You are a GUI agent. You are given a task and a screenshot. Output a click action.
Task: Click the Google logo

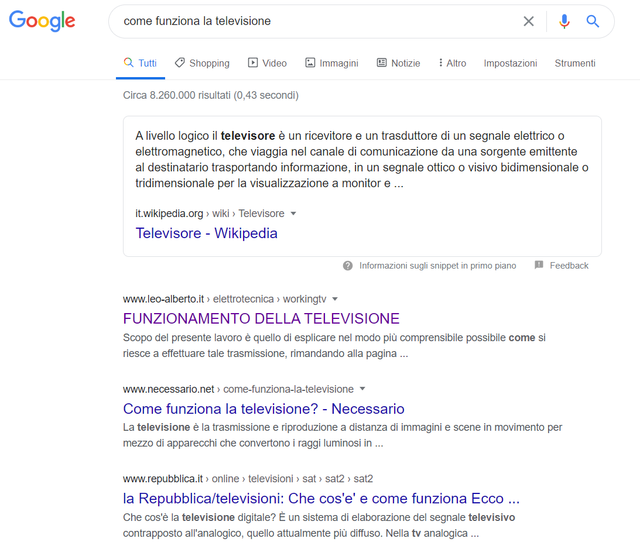point(42,21)
